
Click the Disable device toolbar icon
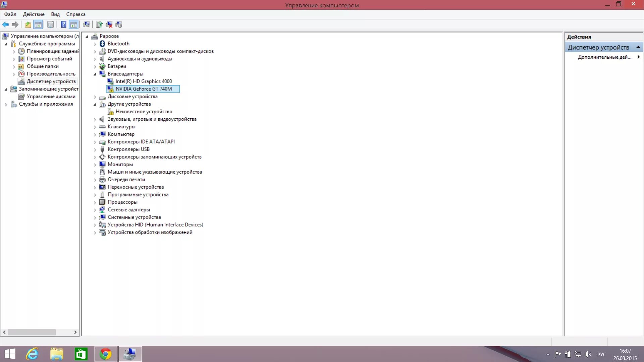pyautogui.click(x=119, y=24)
